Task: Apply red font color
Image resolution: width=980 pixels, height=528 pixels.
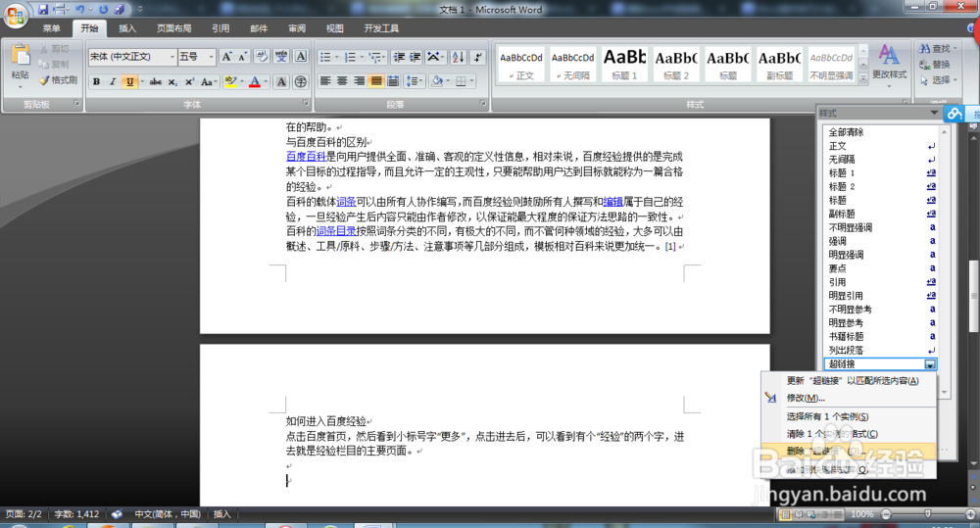Action: tap(255, 82)
